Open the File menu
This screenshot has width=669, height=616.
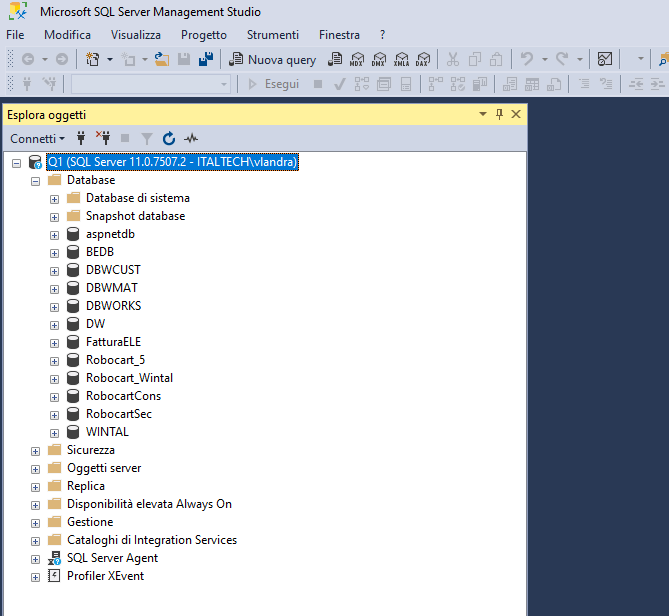pyautogui.click(x=15, y=35)
